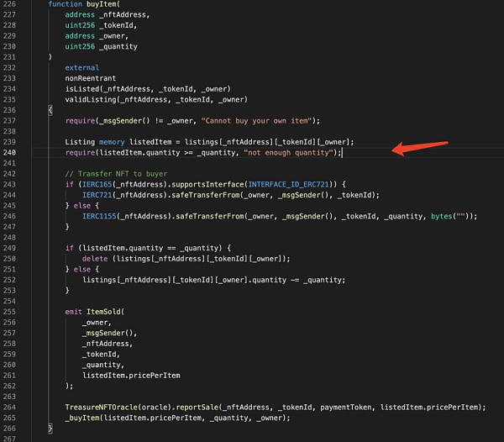504x442 pixels.
Task: Click isListed modifier on line 234
Action: click(x=82, y=89)
